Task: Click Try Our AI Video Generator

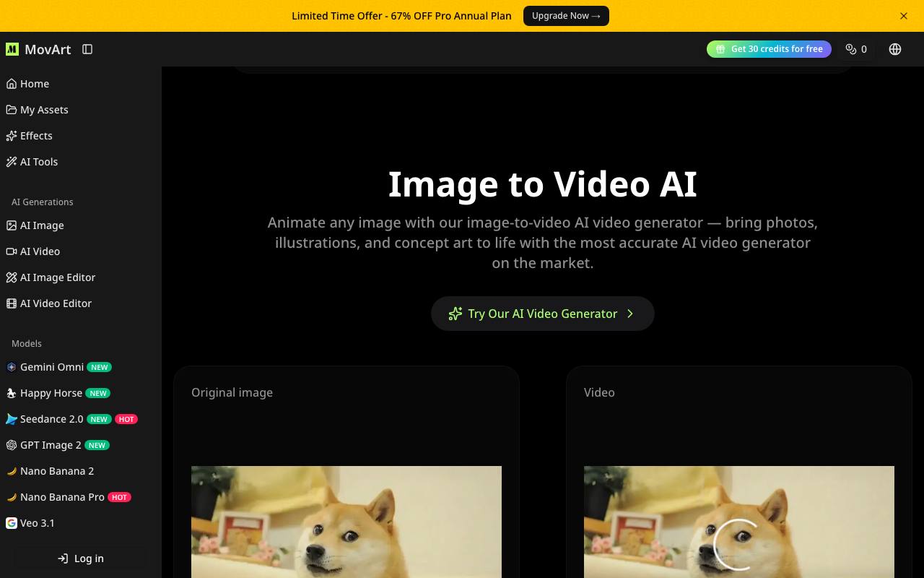Action: coord(543,314)
